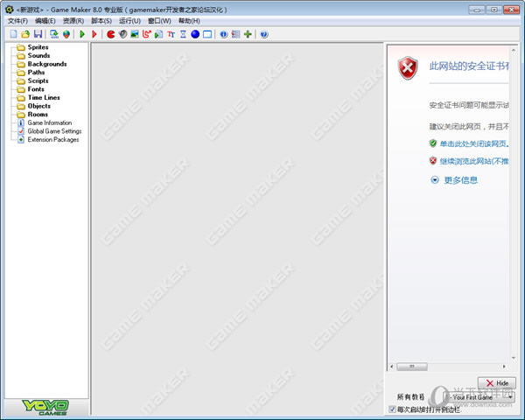Create an object with blue ball icon

click(x=195, y=34)
